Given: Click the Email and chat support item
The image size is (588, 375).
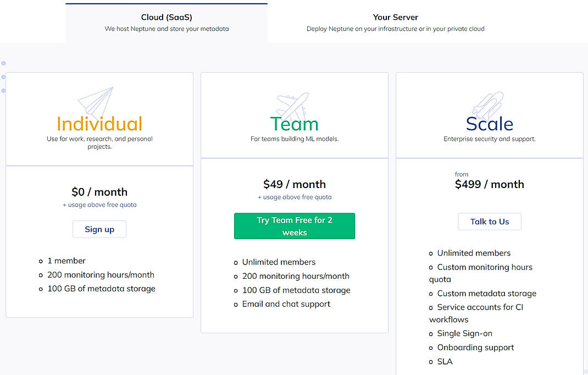Looking at the screenshot, I should pyautogui.click(x=286, y=304).
